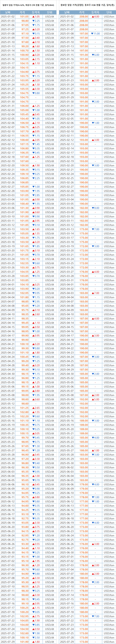Click the red up arrow 4.00 on the coking coal 2025-01-02 row
This screenshot has height=644, width=116.
[95, 16]
